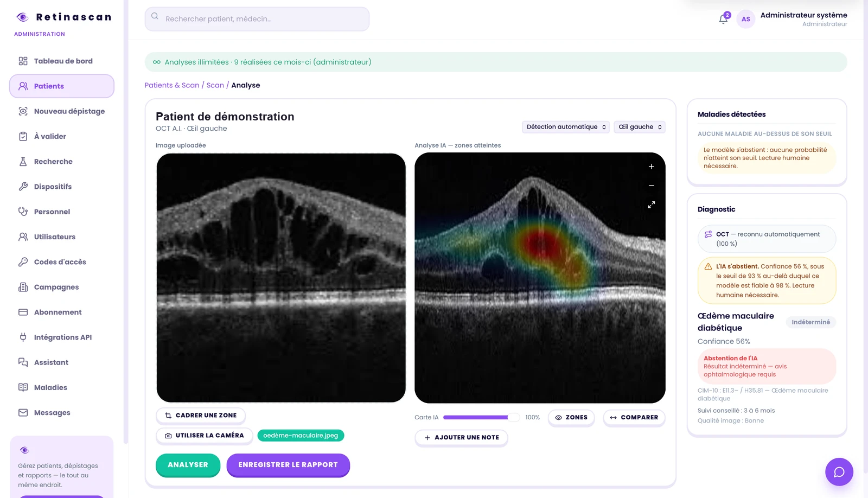Image resolution: width=868 pixels, height=498 pixels.
Task: Open Campagnes in the sidebar
Action: click(x=62, y=287)
